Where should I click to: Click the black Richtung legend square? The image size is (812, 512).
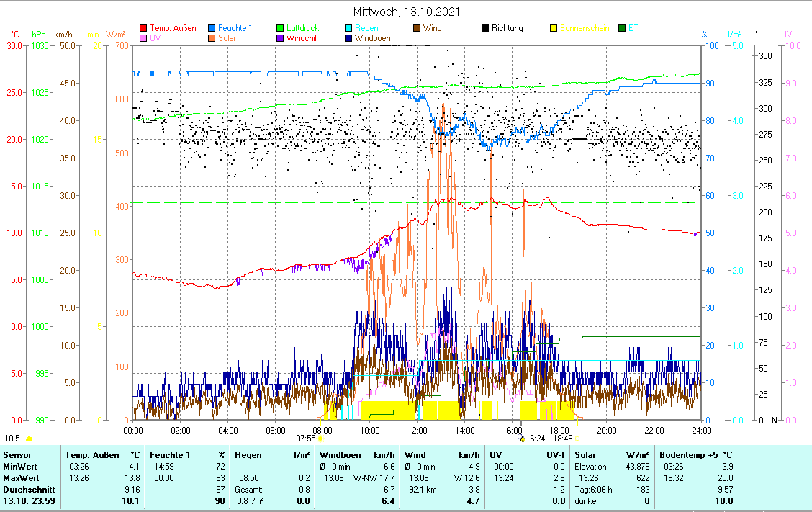coord(486,29)
